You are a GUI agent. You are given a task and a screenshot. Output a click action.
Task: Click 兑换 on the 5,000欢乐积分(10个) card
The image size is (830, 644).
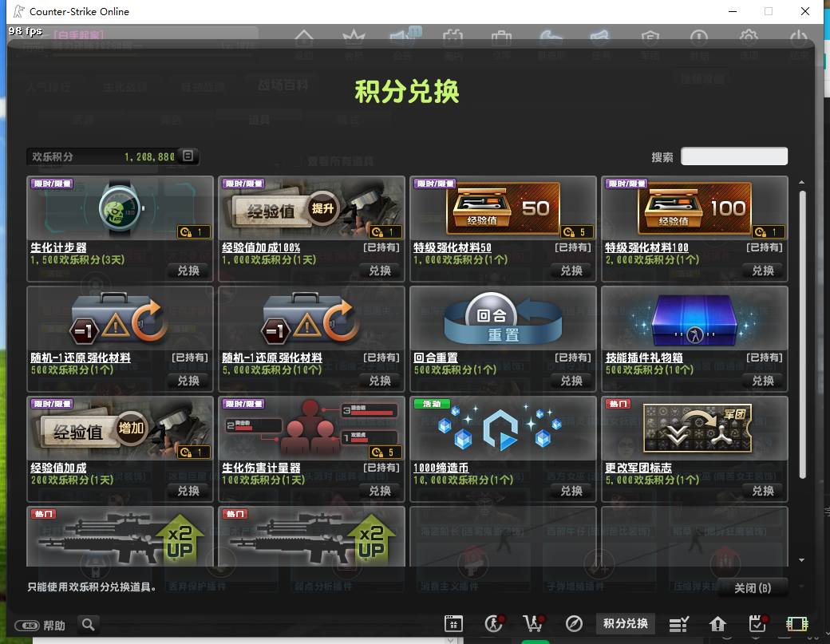coord(380,381)
